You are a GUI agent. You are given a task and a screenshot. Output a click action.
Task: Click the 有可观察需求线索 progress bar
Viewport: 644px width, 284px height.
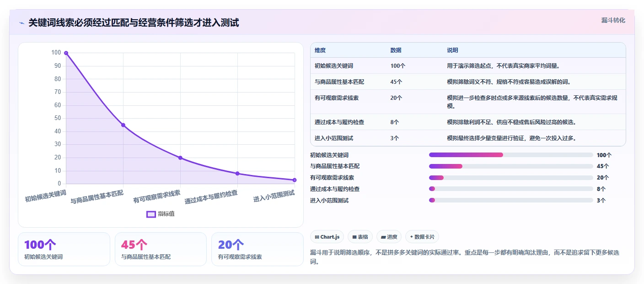coord(511,178)
